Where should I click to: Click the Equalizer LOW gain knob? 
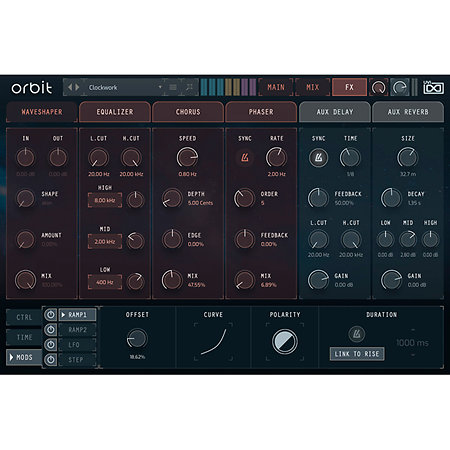[136, 282]
